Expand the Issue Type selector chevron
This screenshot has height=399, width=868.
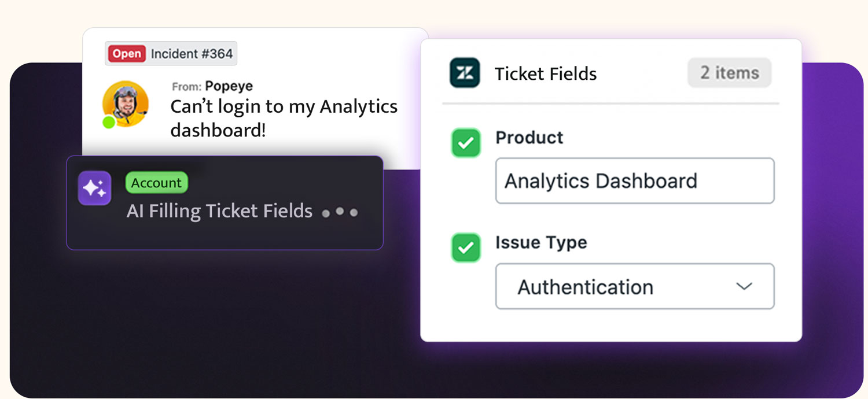744,286
